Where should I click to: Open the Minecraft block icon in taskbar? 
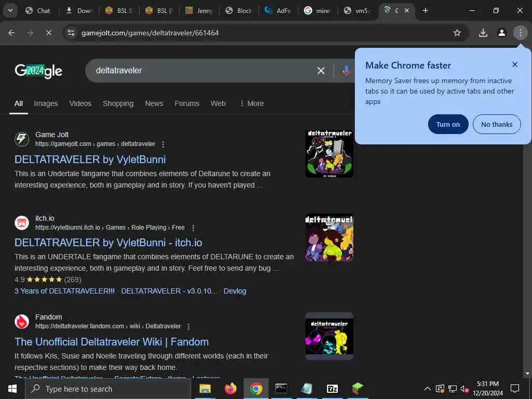click(x=357, y=389)
